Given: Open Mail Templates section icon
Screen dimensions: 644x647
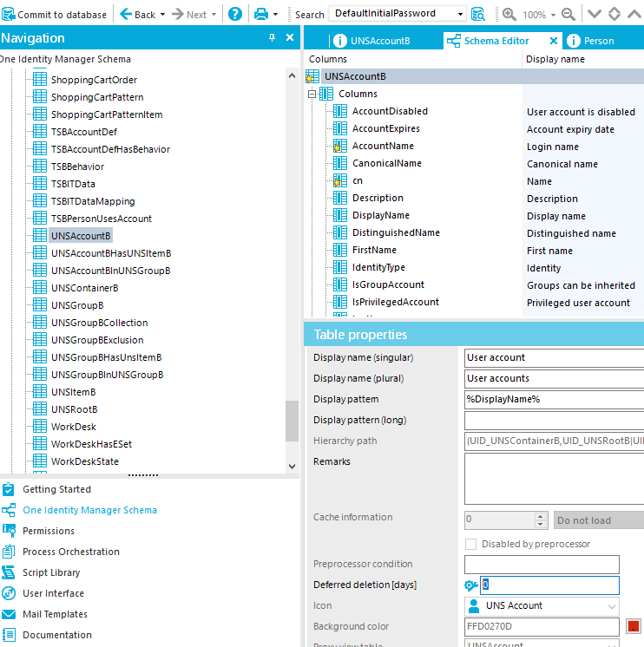Looking at the screenshot, I should click(9, 614).
